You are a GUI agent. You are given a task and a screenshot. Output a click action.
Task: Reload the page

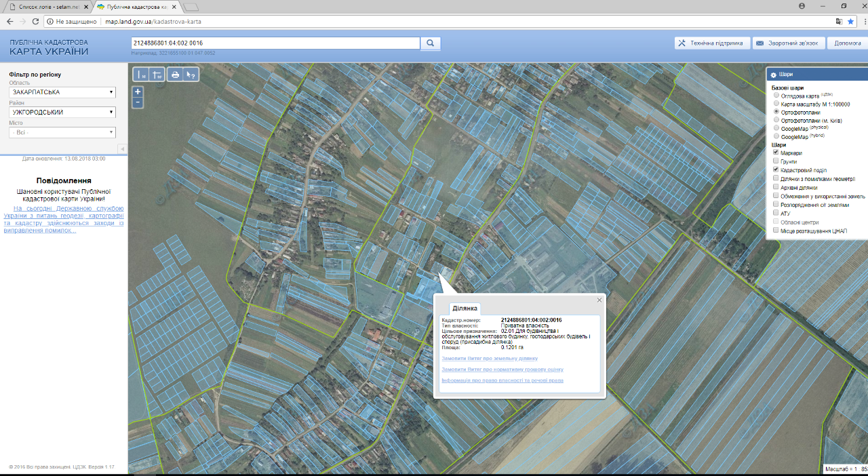tap(37, 21)
